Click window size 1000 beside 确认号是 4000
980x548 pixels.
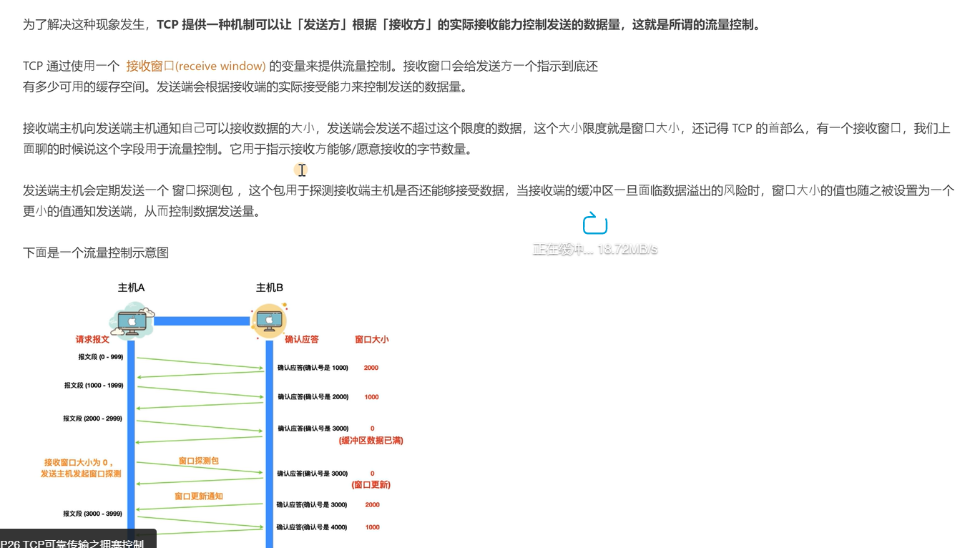(x=372, y=527)
